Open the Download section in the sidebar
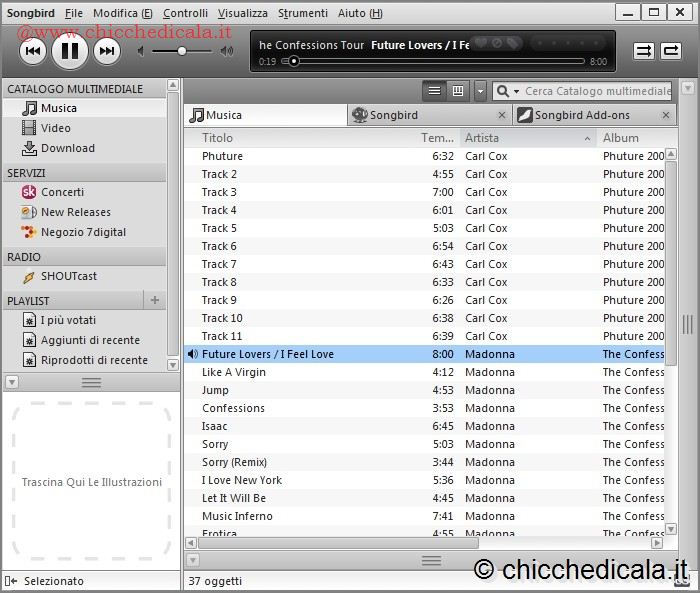The image size is (700, 593). [x=67, y=148]
